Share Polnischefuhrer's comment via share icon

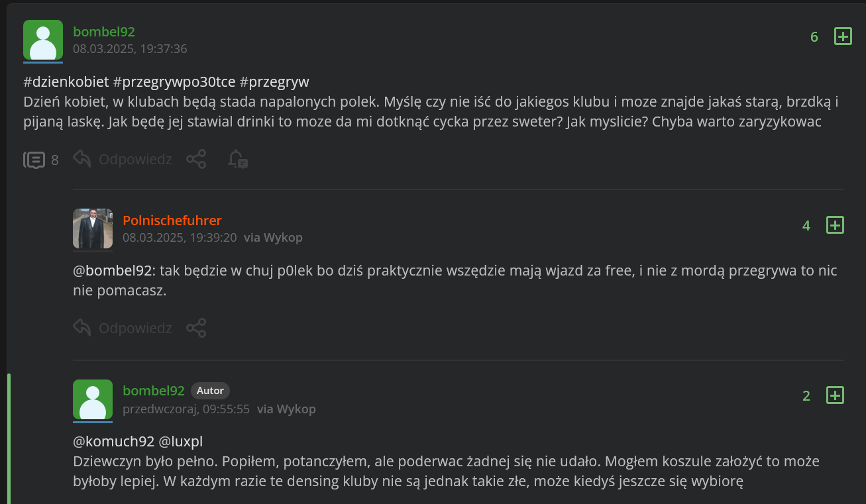pos(196,328)
